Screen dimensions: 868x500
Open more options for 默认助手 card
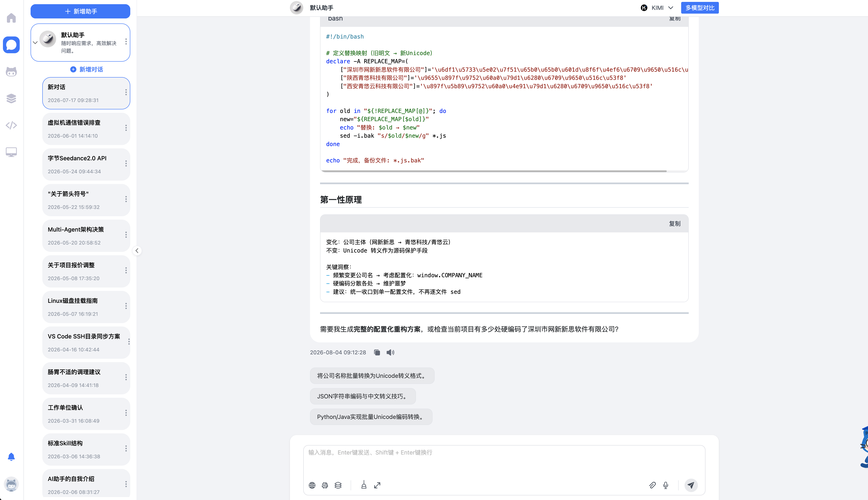pos(126,41)
